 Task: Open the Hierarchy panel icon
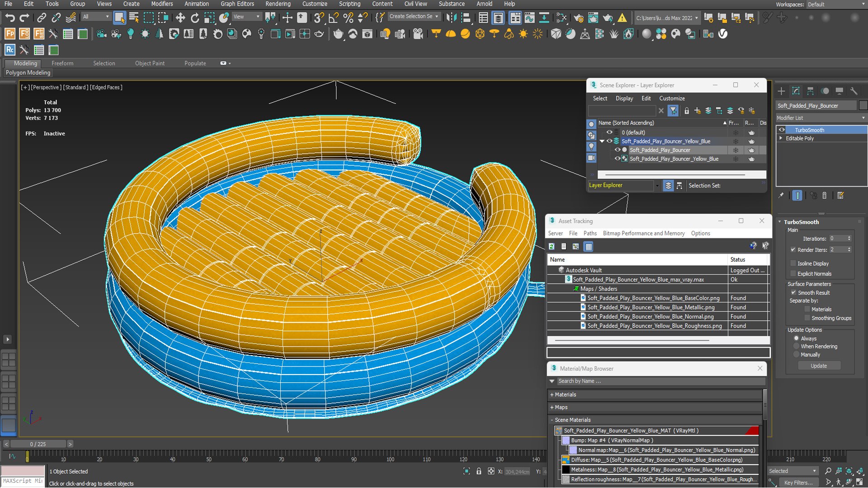pyautogui.click(x=810, y=91)
